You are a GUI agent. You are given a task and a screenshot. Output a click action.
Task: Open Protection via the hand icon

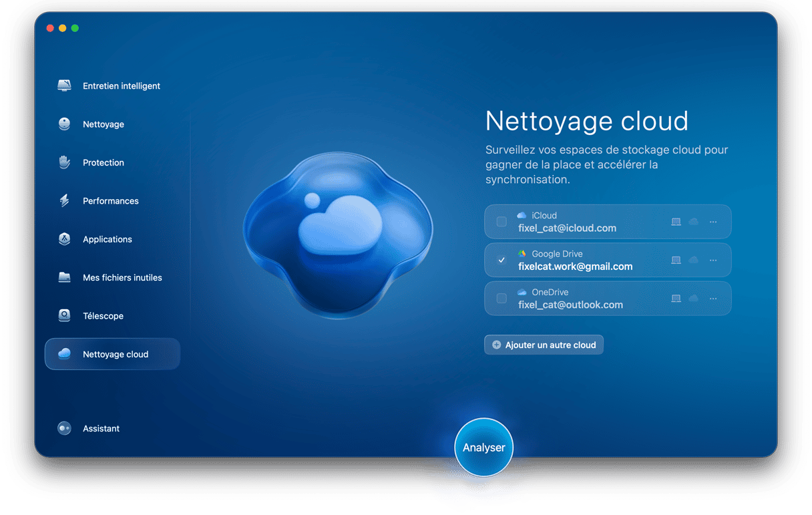64,162
